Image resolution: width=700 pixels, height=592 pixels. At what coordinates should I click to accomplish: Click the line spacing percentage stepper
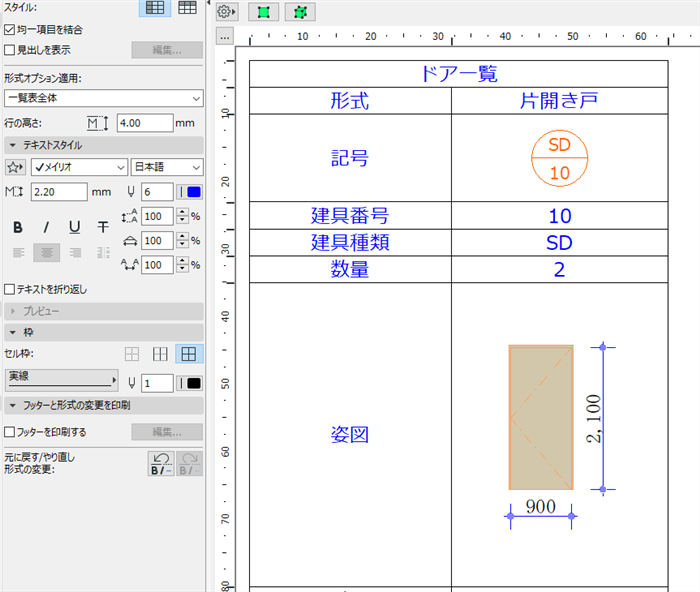[x=182, y=217]
